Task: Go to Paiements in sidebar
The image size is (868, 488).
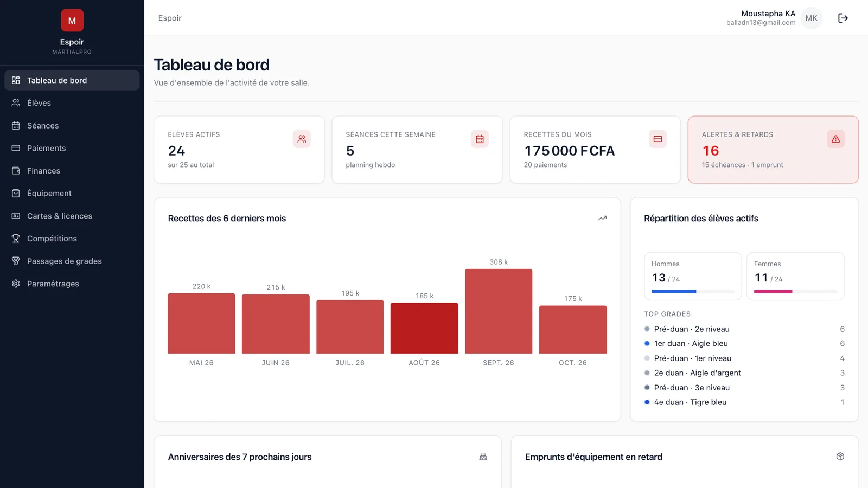Action: [x=72, y=148]
